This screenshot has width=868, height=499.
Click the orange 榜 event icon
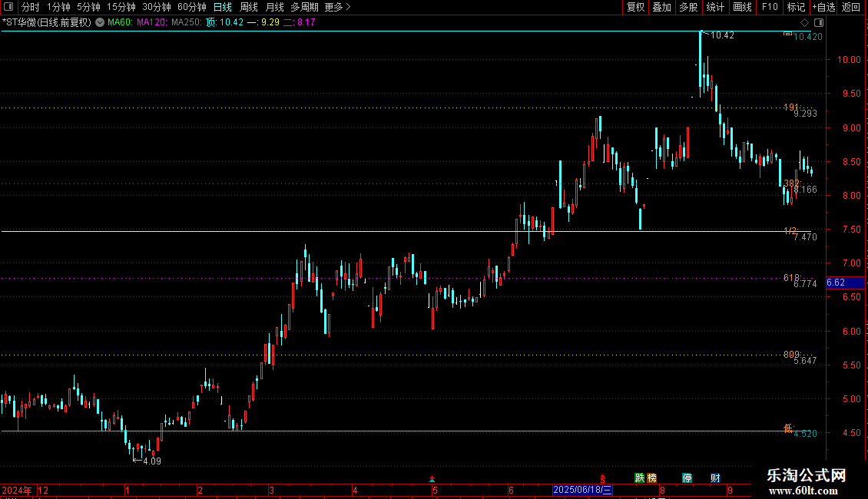coord(651,478)
